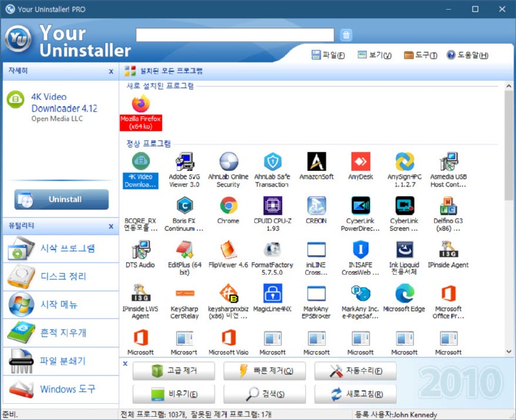This screenshot has width=516, height=420.
Task: Open Windows 도구 utility
Action: (61, 389)
